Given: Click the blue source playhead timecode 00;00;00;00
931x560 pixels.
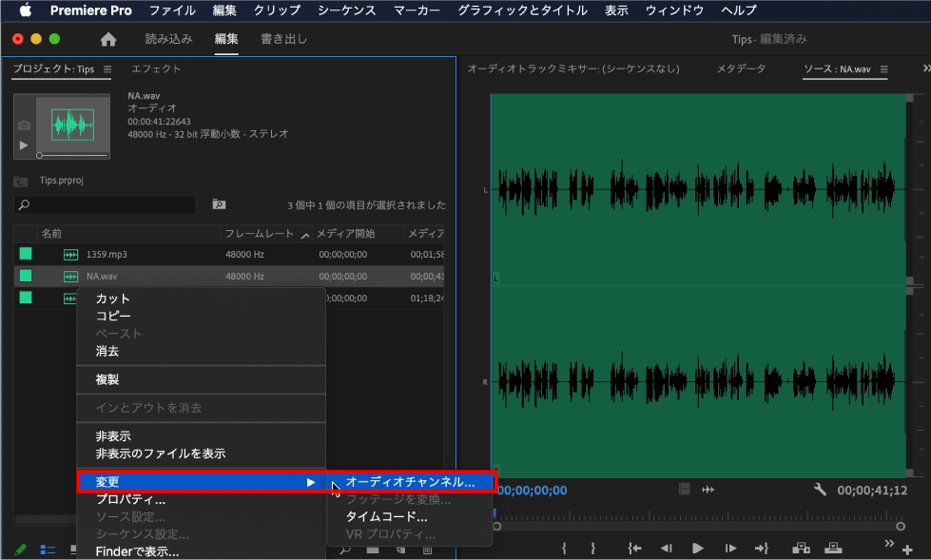Looking at the screenshot, I should point(532,491).
